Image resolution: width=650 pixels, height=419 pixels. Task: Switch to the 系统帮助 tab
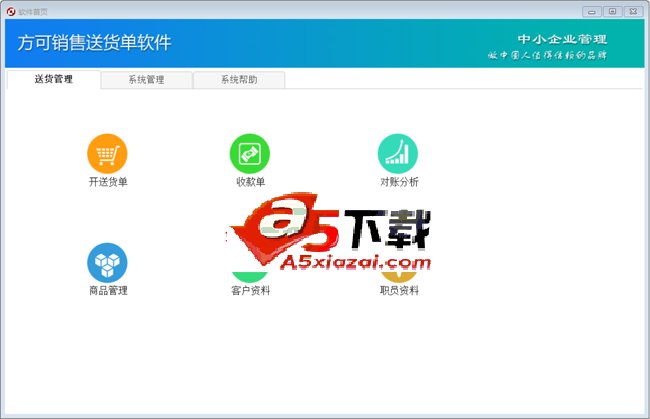pyautogui.click(x=239, y=80)
